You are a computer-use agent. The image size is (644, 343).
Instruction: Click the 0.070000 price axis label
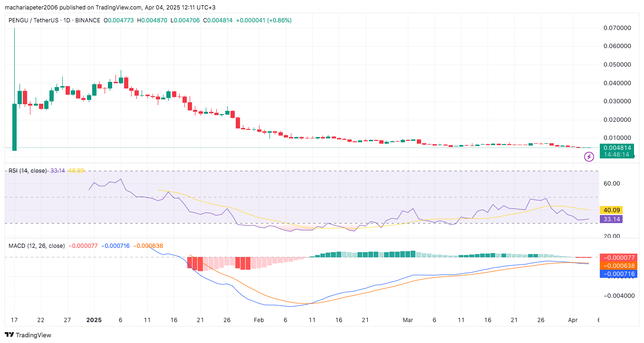617,28
